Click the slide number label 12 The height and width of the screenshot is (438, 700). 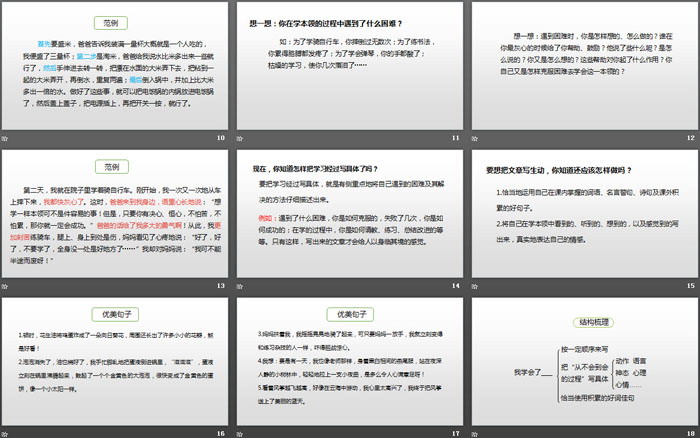pyautogui.click(x=689, y=137)
